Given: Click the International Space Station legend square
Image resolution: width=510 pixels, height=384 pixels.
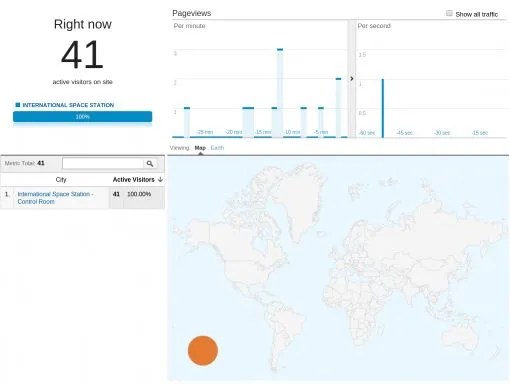Looking at the screenshot, I should (x=18, y=105).
